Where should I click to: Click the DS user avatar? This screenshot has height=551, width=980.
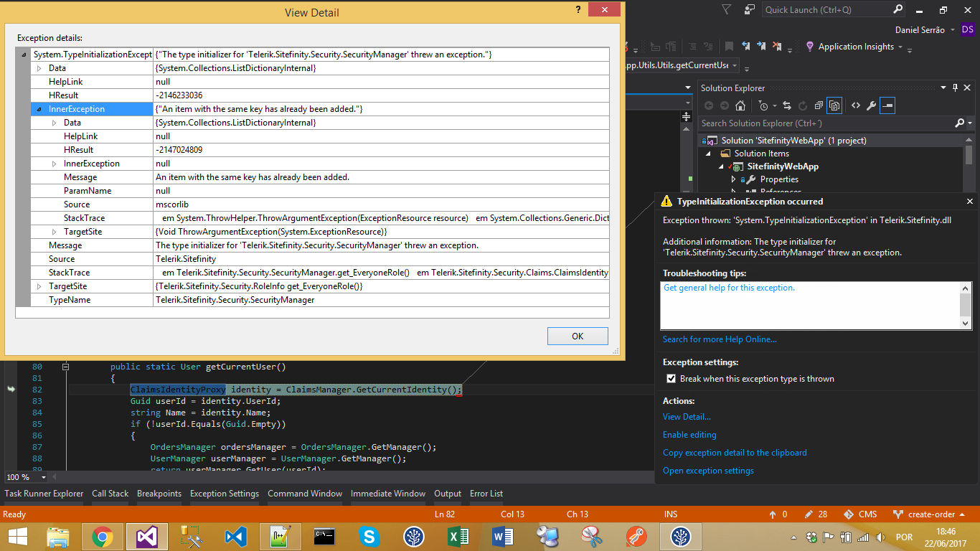968,29
